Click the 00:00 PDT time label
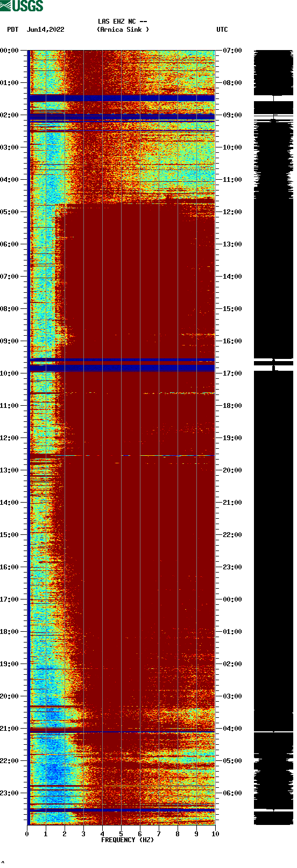 point(9,51)
